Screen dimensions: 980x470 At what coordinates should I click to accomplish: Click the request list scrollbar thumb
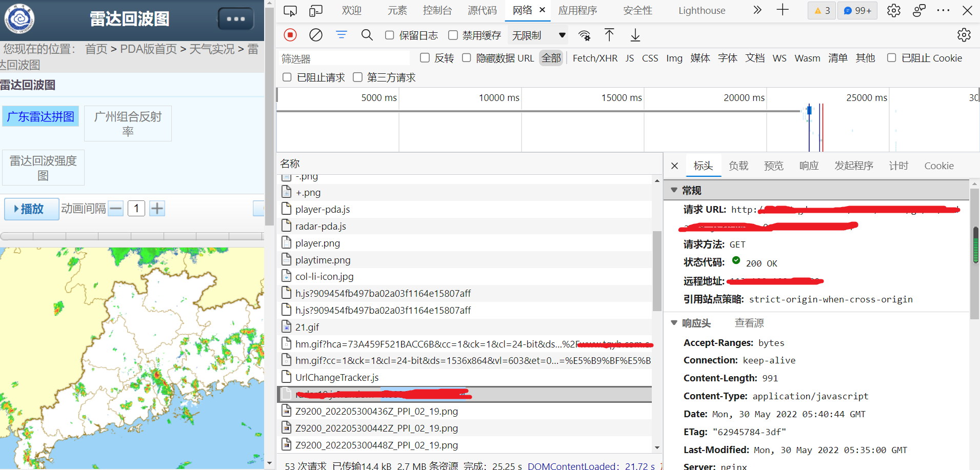pyautogui.click(x=657, y=271)
